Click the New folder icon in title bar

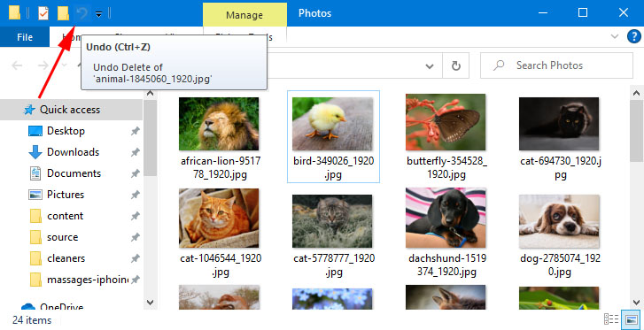[x=63, y=13]
